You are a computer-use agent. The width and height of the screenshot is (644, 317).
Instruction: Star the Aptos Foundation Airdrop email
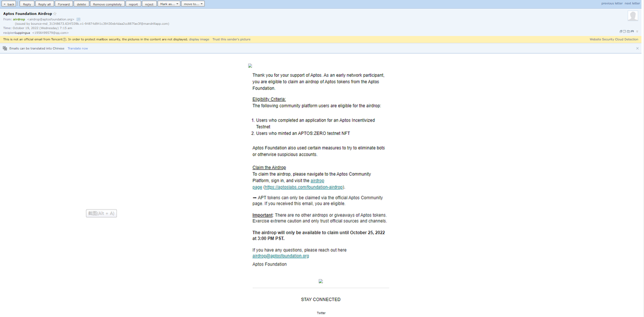point(55,13)
